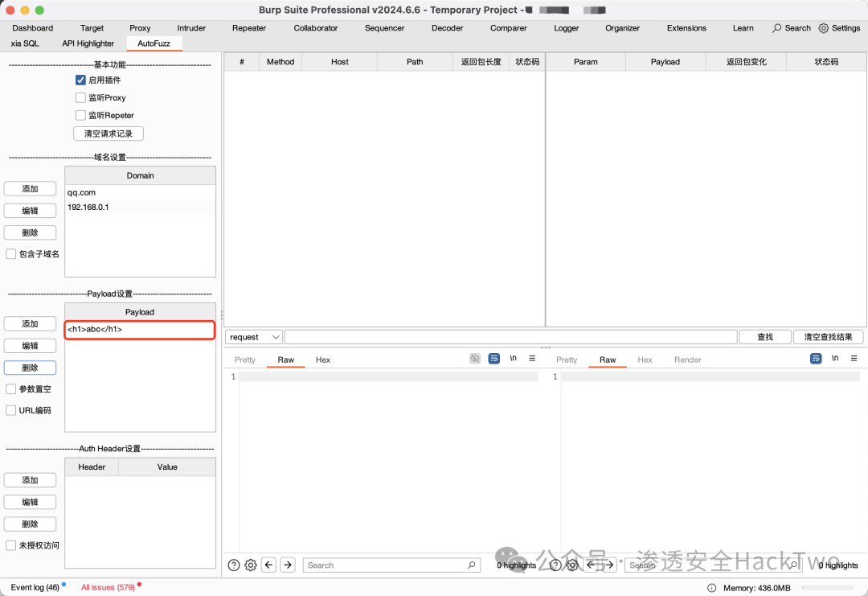This screenshot has width=868, height=596.
Task: Switch request editor to Pretty view
Action: [x=244, y=360]
